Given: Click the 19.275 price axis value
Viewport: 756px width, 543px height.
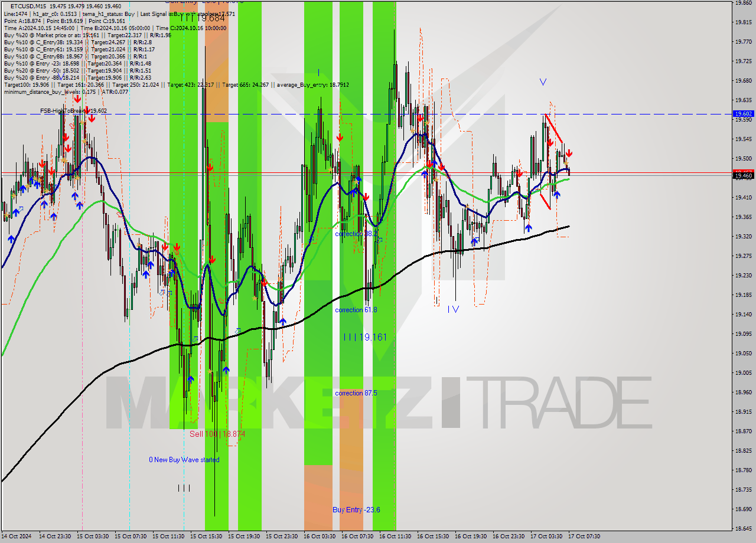Looking at the screenshot, I should [743, 256].
